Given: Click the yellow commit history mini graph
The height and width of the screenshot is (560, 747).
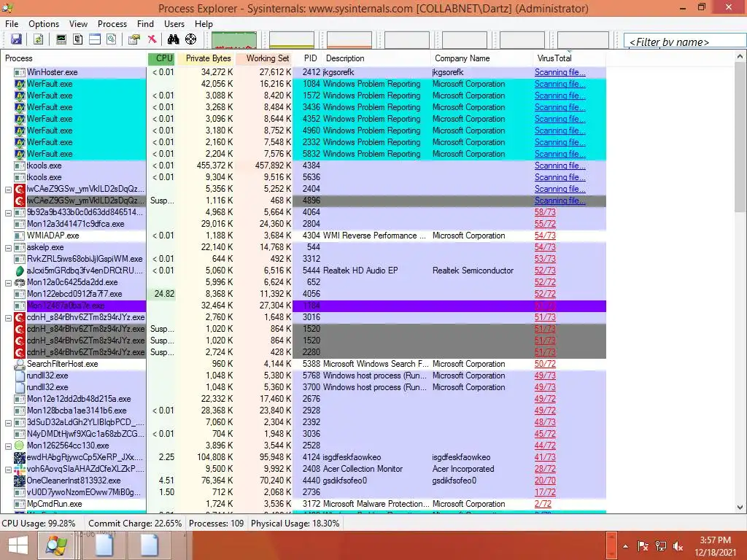Looking at the screenshot, I should (x=292, y=40).
